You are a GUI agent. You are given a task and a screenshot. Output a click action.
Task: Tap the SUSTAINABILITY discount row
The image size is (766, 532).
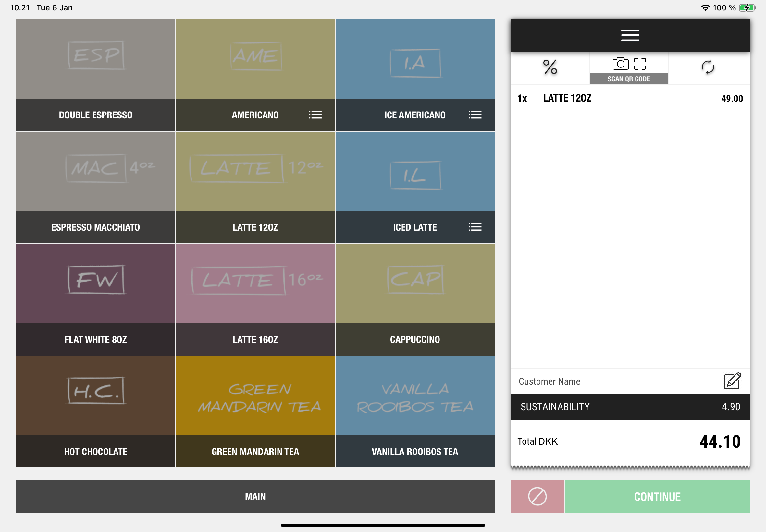[630, 406]
